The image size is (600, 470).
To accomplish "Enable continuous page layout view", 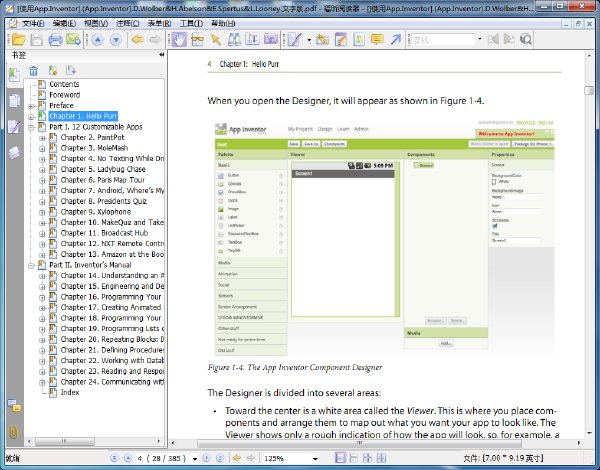I will point(354,458).
